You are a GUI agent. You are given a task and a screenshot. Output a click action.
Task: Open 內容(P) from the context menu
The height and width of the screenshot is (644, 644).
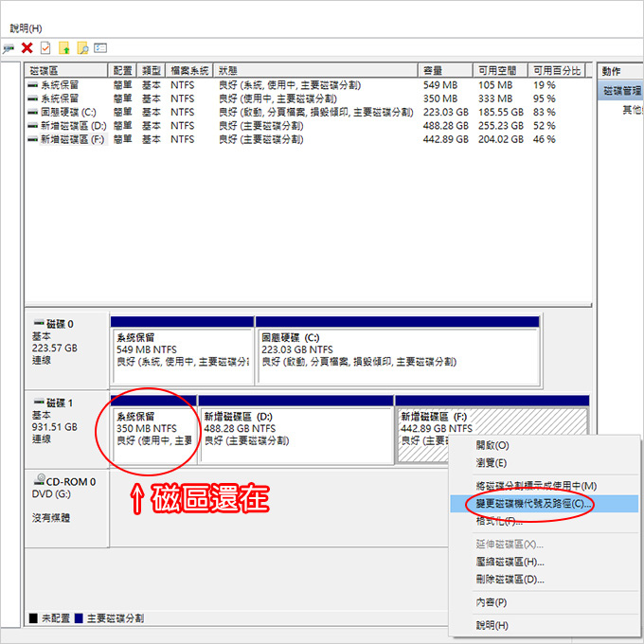click(491, 602)
